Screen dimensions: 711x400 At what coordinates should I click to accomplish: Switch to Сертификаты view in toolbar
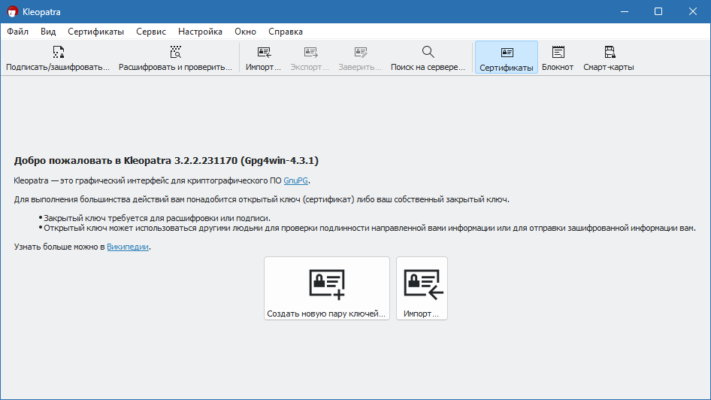[x=506, y=58]
